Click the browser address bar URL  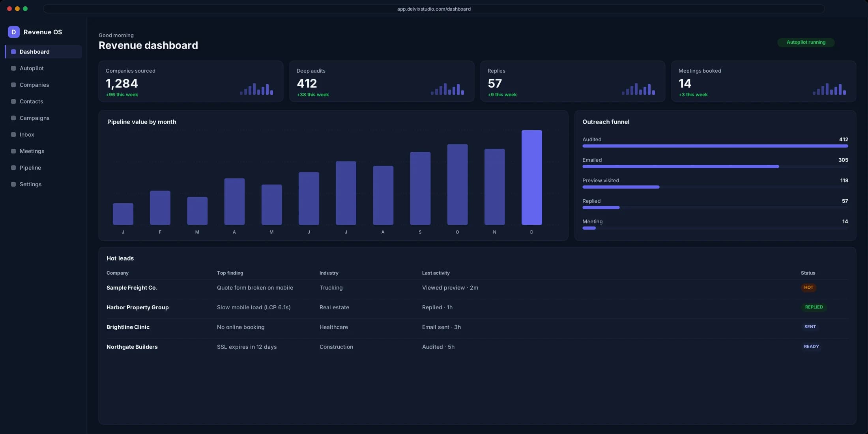(434, 9)
